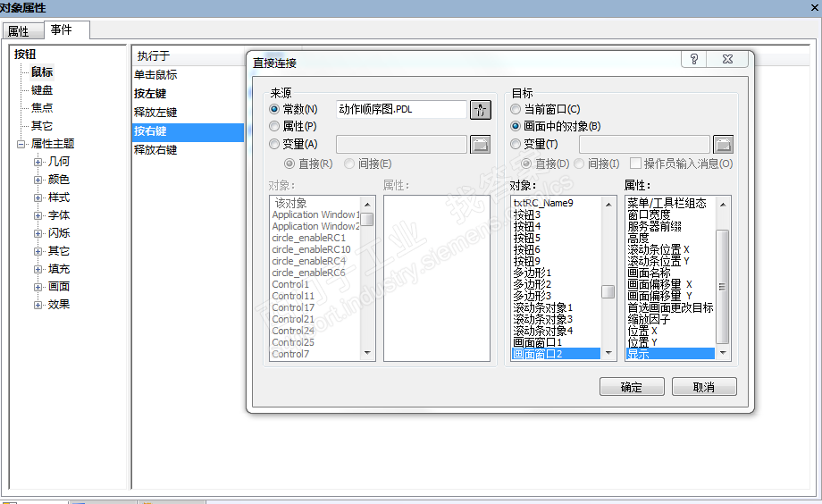Open source variable browse button
This screenshot has height=504, width=822.
[480, 144]
